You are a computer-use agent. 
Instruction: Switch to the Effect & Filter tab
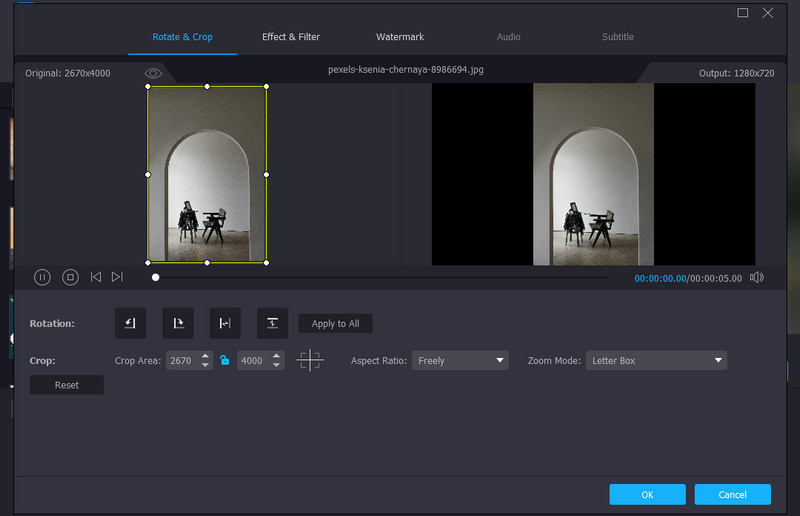pyautogui.click(x=291, y=37)
